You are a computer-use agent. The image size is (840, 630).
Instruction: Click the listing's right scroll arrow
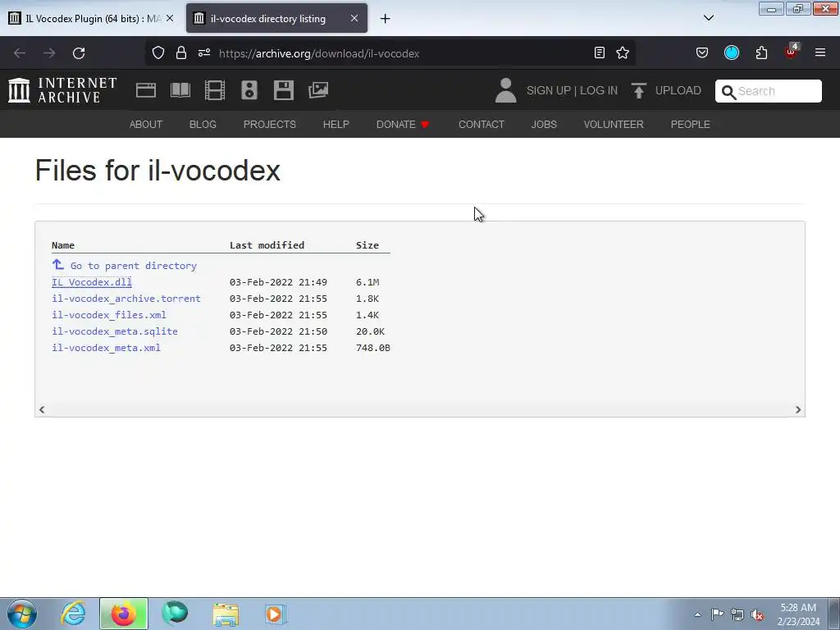coord(797,409)
